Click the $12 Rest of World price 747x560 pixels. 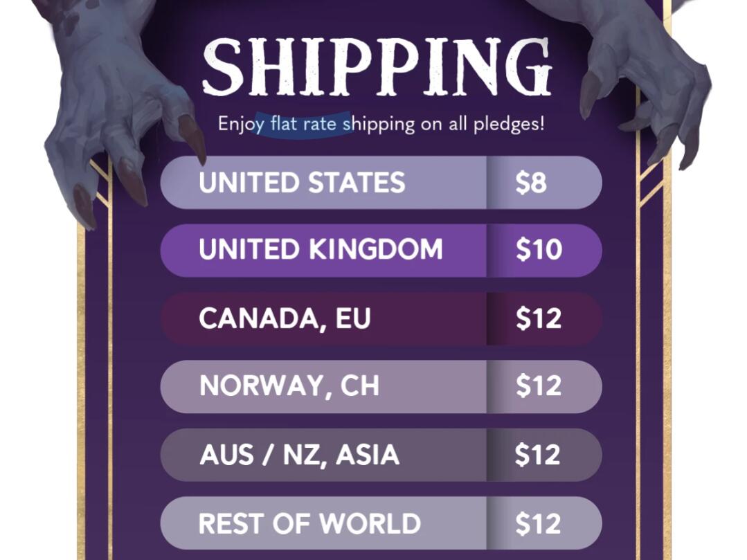coord(538,524)
